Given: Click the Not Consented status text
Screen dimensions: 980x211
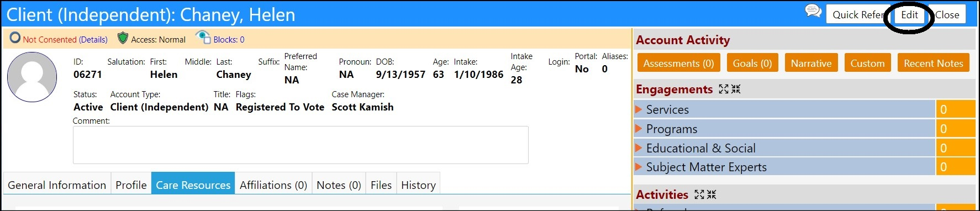Looking at the screenshot, I should (50, 40).
